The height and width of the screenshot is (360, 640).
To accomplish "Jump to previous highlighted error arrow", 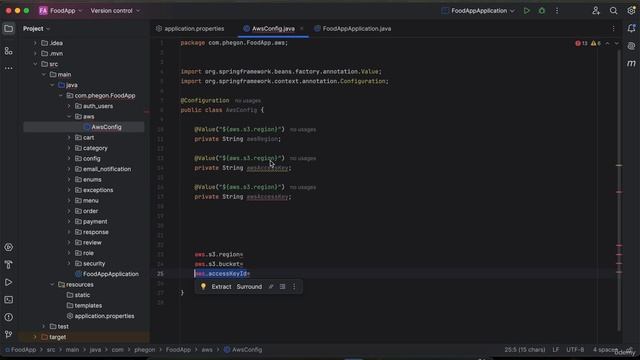I will pyautogui.click(x=607, y=43).
